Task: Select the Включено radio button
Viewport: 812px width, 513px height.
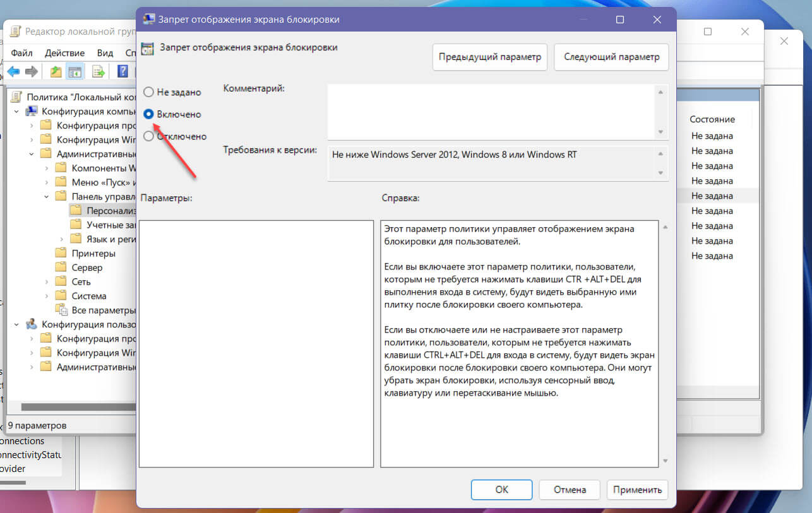Action: 148,114
